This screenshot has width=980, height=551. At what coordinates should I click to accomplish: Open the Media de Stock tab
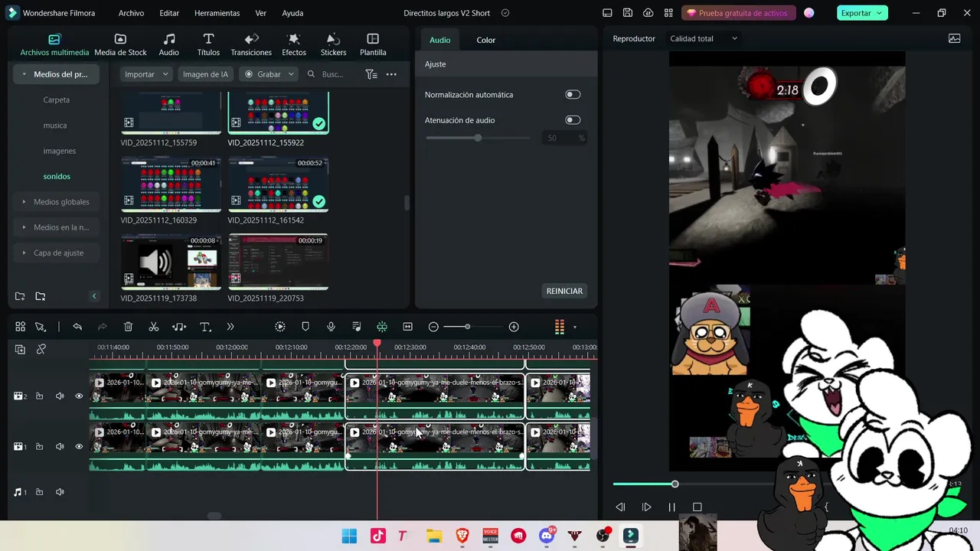(120, 45)
